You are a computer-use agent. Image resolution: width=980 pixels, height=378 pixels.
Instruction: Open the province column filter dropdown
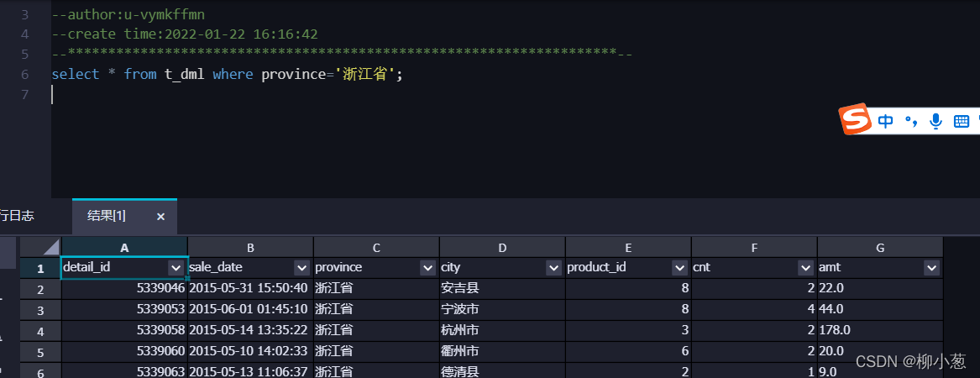tap(428, 268)
